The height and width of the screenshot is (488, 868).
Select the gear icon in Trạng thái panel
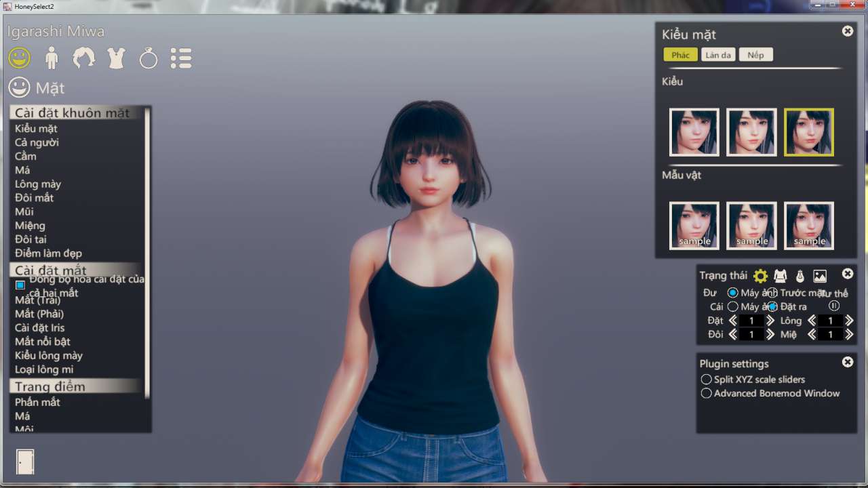coord(760,276)
